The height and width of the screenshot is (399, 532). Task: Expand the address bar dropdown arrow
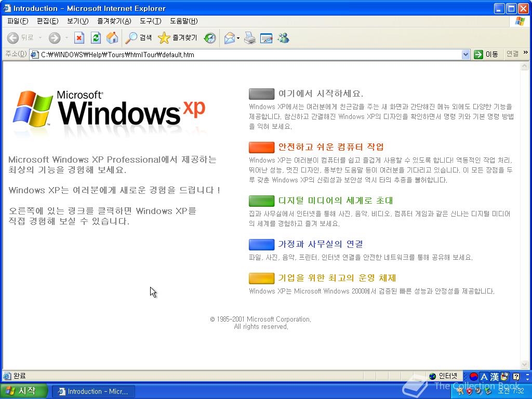pos(466,55)
